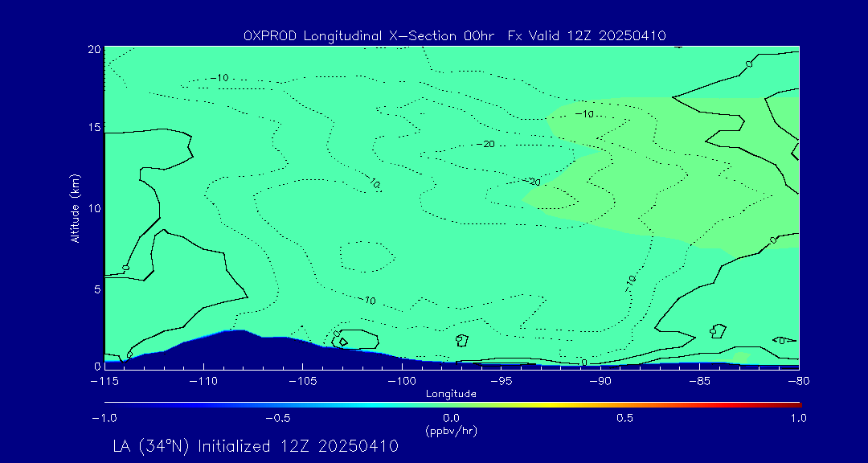Click the rainbow color scale bar
This screenshot has height=463, width=868.
tap(452, 405)
